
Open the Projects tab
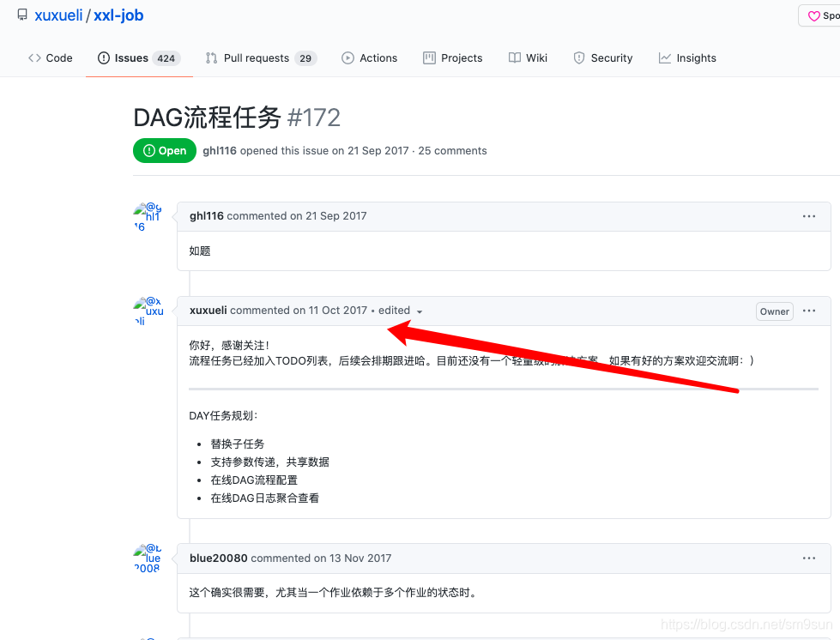453,57
